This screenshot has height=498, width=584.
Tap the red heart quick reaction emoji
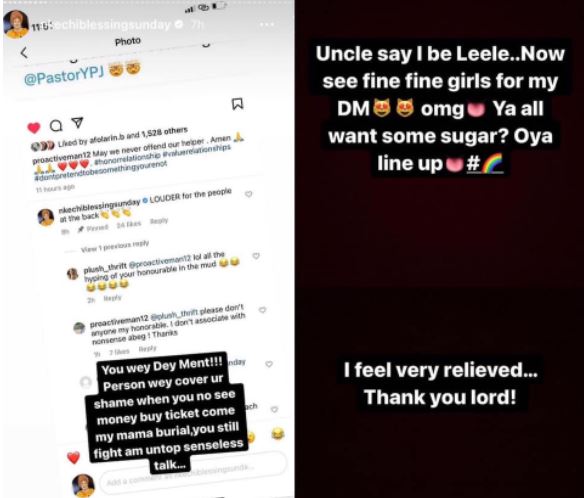click(73, 457)
